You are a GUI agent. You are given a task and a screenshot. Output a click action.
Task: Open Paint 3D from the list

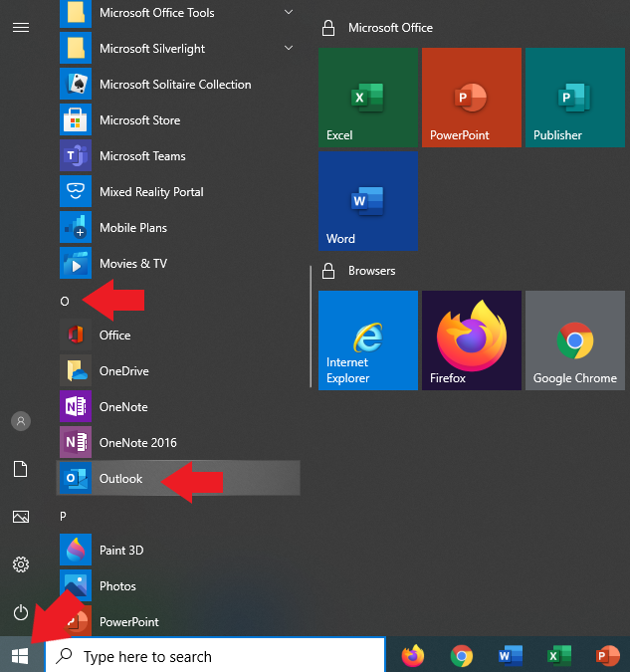coord(178,550)
